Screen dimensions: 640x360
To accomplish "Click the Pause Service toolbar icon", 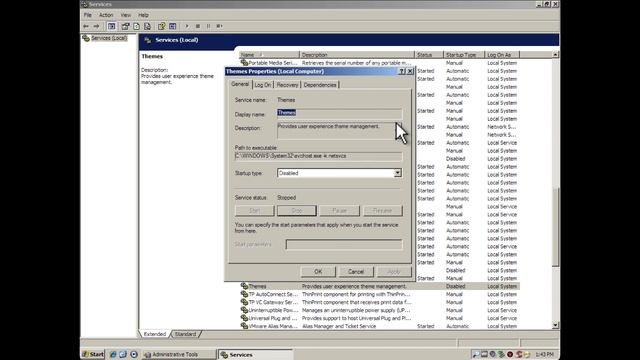I will 209,26.
